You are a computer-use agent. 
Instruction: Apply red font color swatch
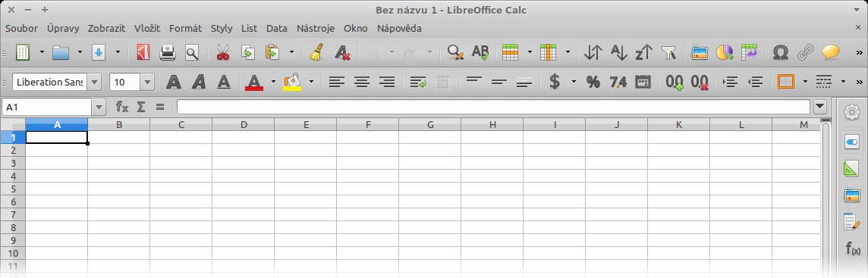coord(254,83)
